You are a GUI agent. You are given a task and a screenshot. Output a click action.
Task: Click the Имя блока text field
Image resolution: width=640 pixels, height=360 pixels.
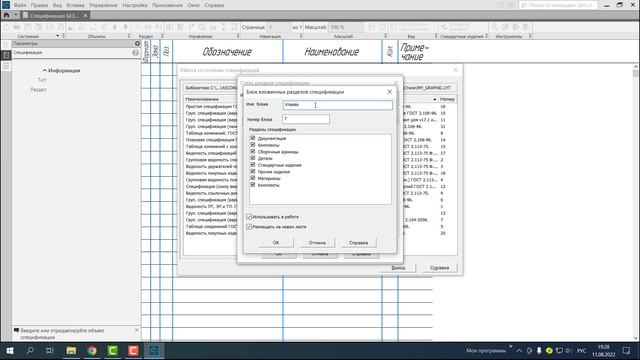point(337,105)
